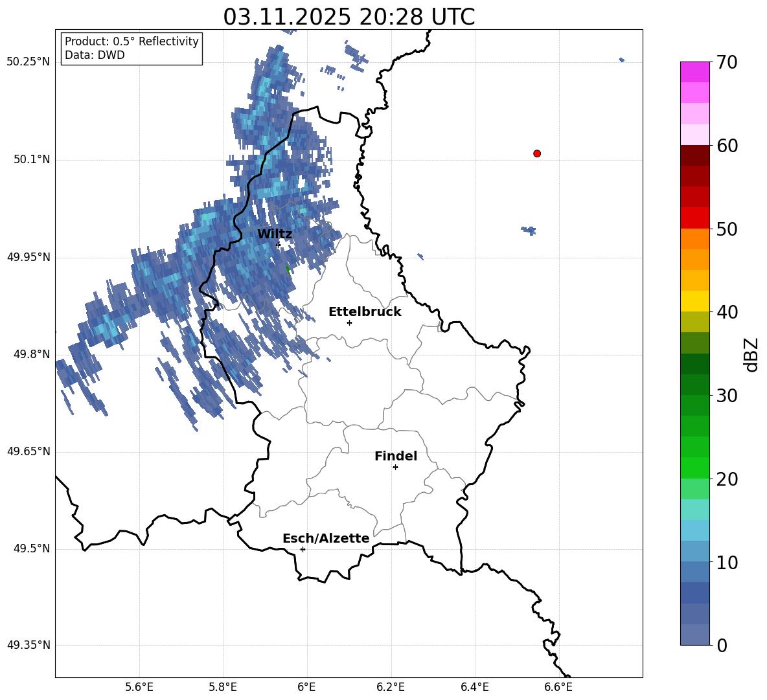767x700 pixels.
Task: Click the yellow swatch just above 40 dBZ
Action: pyautogui.click(x=695, y=301)
